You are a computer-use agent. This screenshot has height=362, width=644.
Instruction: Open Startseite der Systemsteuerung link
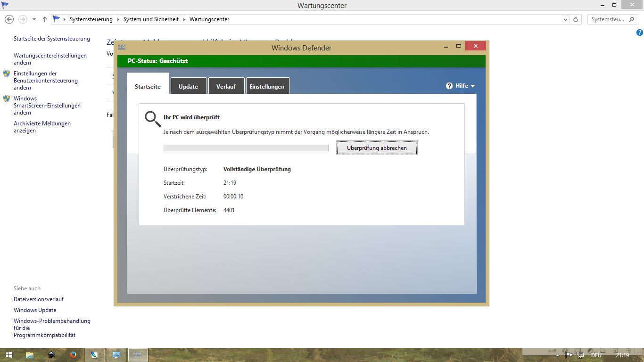pos(52,39)
